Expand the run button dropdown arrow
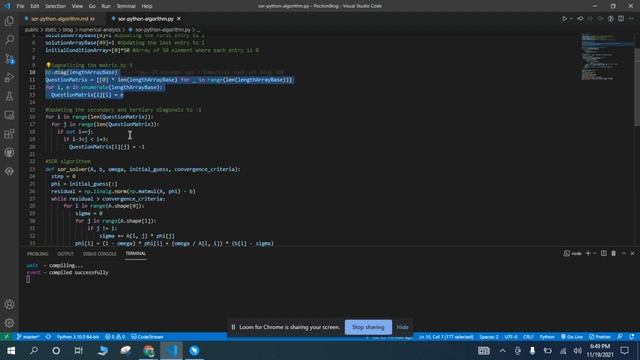The height and width of the screenshot is (360, 640). point(571,19)
